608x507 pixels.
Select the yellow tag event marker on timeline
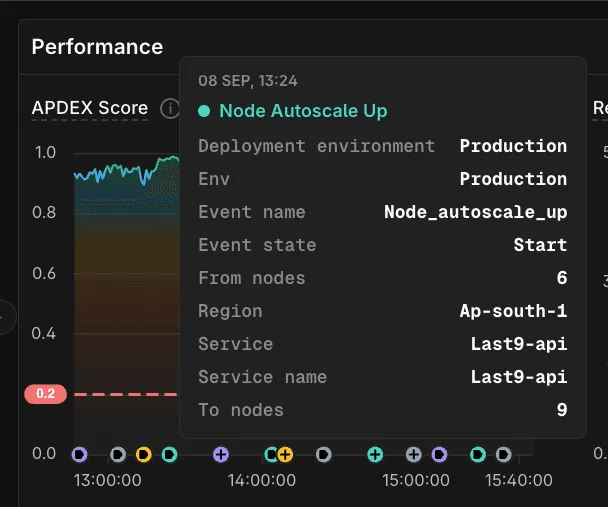pyautogui.click(x=143, y=454)
